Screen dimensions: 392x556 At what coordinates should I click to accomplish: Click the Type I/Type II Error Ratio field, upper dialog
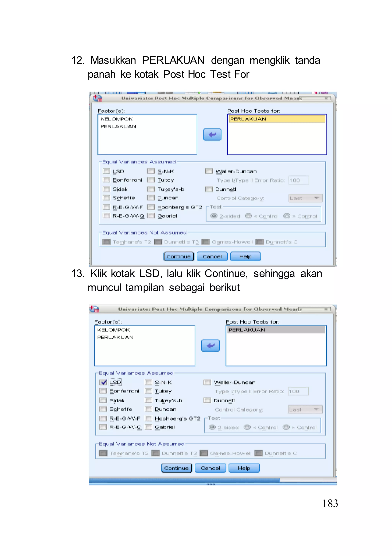pos(298,180)
